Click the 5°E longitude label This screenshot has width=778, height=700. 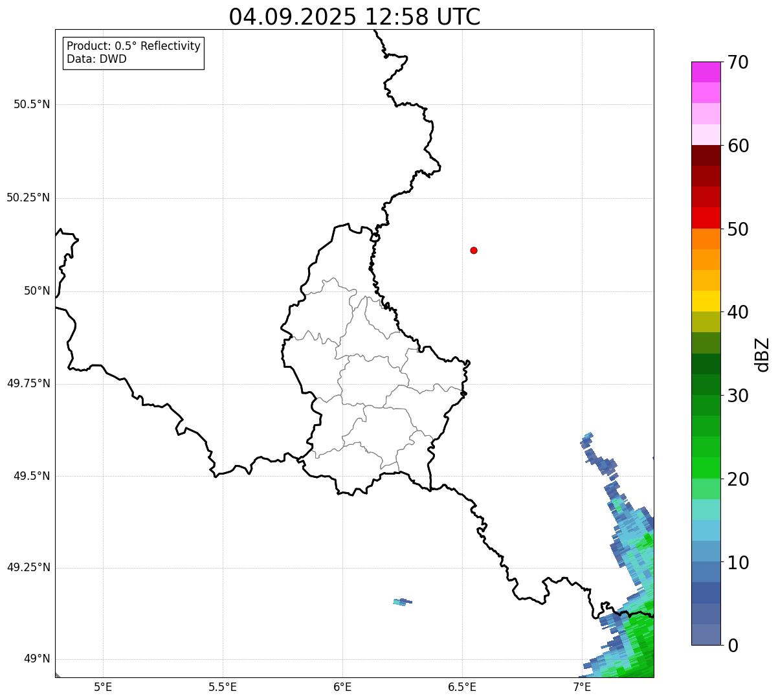[103, 687]
